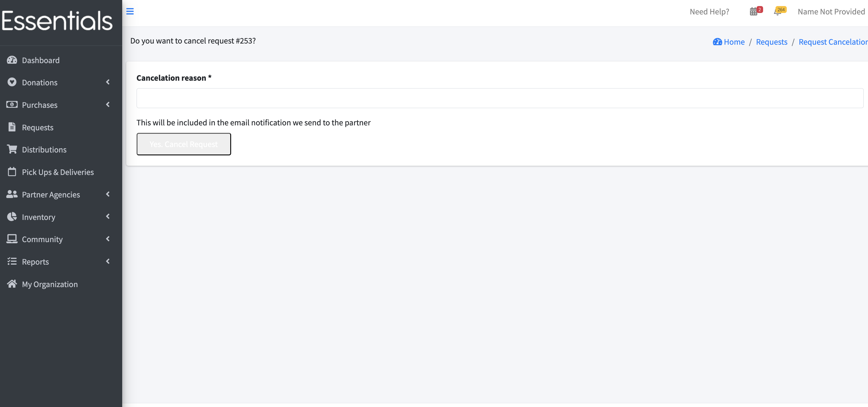868x407 pixels.
Task: Click the Distributions shopping cart icon
Action: pyautogui.click(x=12, y=149)
